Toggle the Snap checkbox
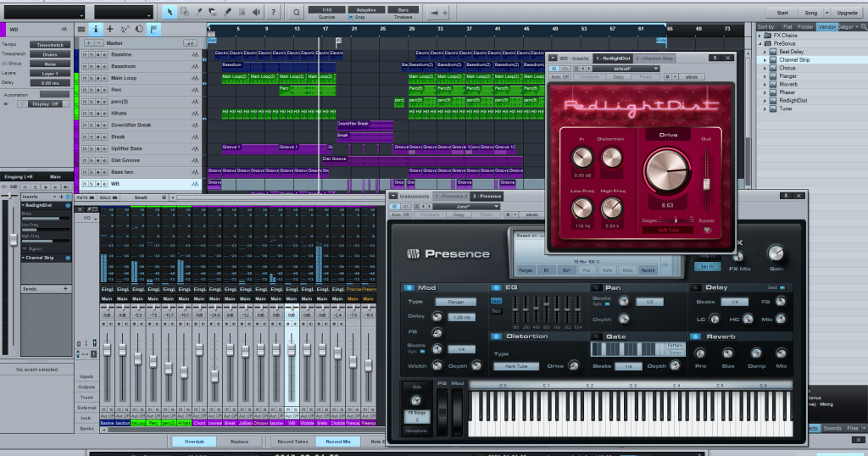Image resolution: width=868 pixels, height=456 pixels. [350, 17]
